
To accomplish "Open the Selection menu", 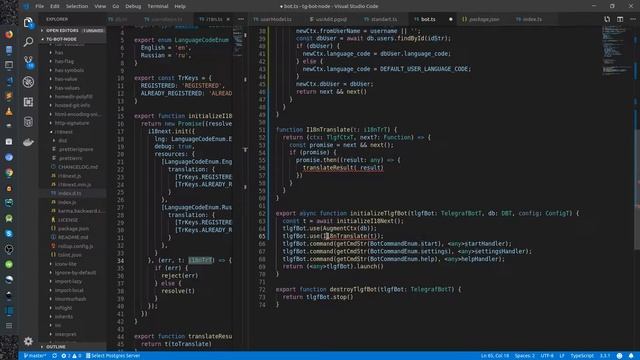I will (77, 6).
